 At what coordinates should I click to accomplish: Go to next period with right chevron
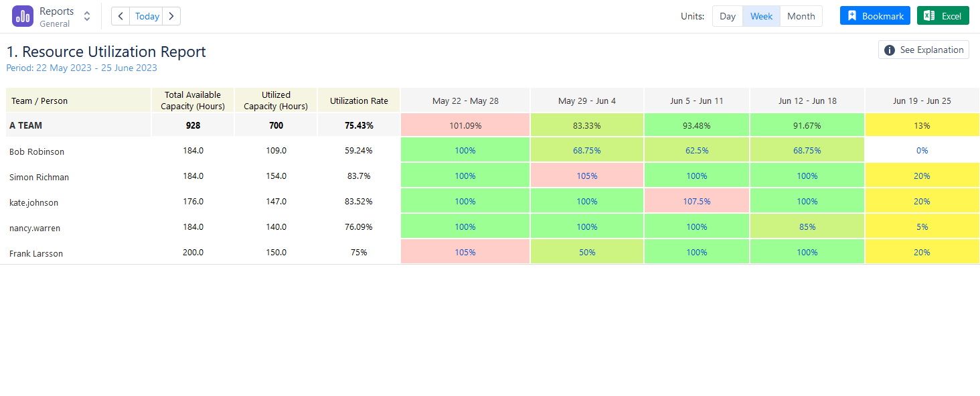[x=171, y=16]
